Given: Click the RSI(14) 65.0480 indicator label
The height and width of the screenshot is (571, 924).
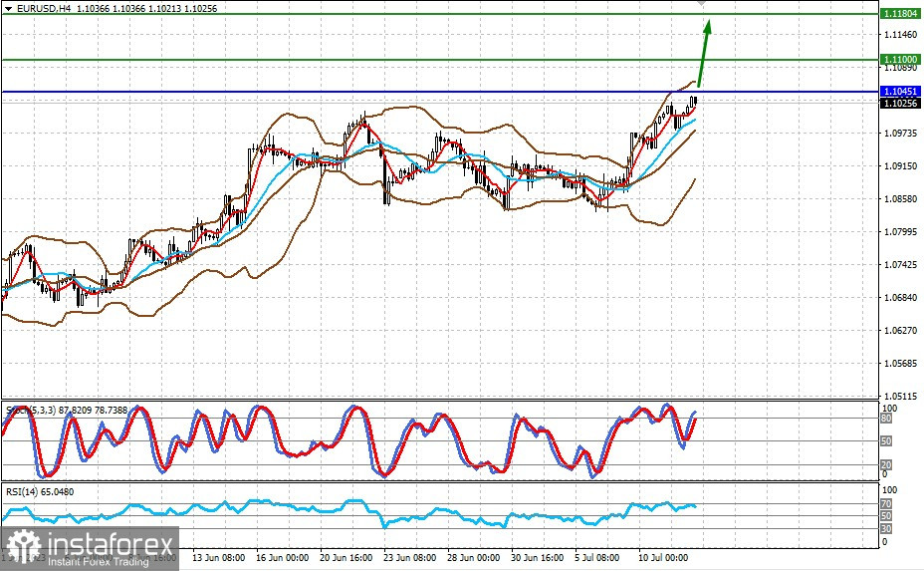Looking at the screenshot, I should [40, 492].
